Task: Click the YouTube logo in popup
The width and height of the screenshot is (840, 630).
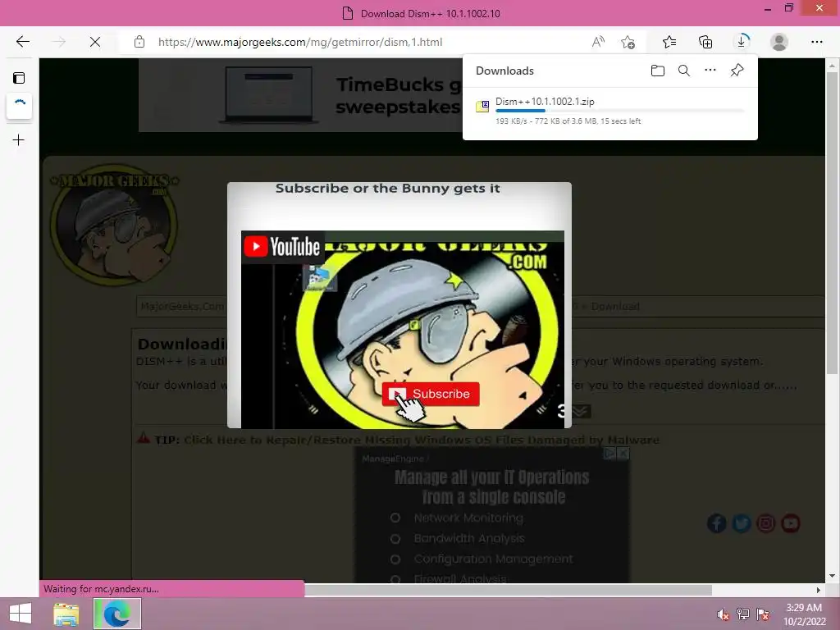Action: click(282, 247)
